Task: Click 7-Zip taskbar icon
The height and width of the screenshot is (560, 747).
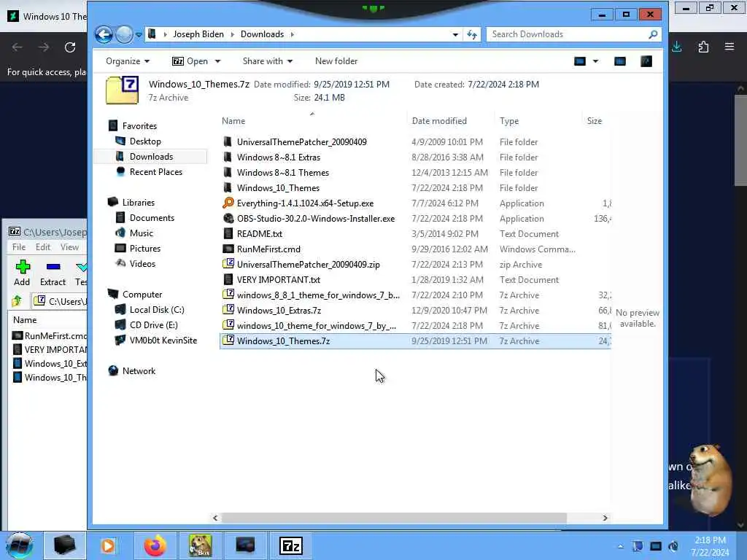Action: click(x=290, y=545)
